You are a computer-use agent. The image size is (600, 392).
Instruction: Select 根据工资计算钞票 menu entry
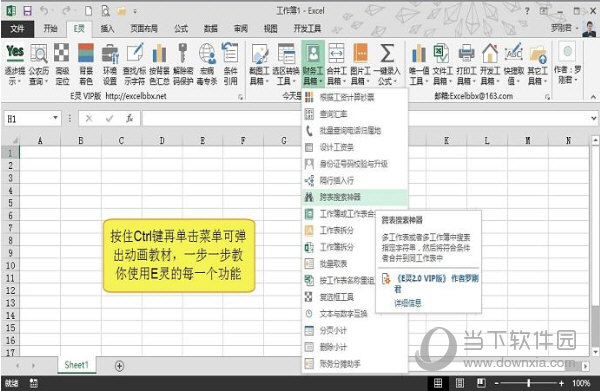355,97
